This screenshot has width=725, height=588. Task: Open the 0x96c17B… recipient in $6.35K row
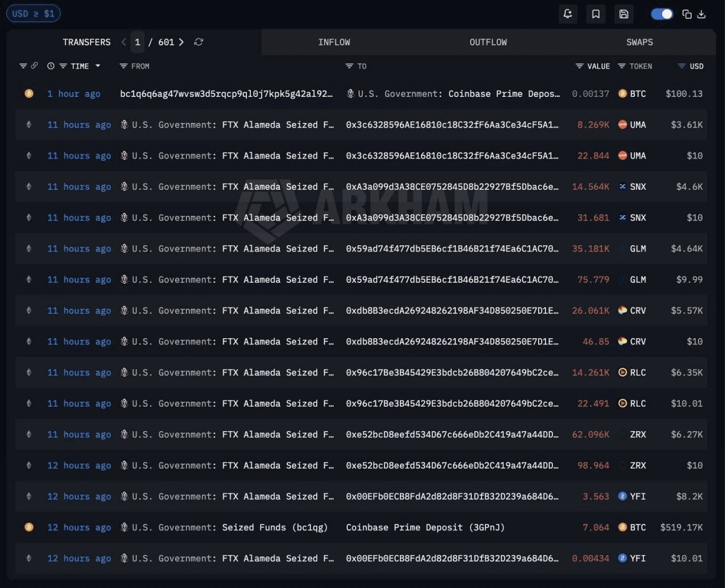click(x=453, y=372)
